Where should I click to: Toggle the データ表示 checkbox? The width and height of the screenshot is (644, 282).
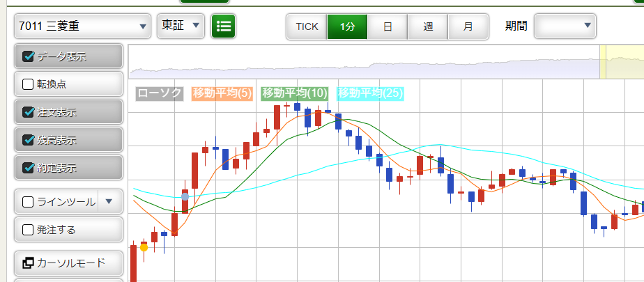tap(29, 56)
